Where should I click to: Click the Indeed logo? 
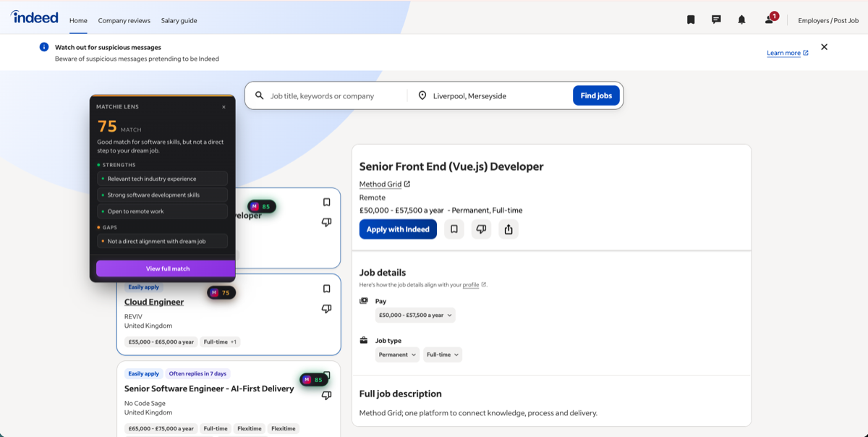[34, 18]
